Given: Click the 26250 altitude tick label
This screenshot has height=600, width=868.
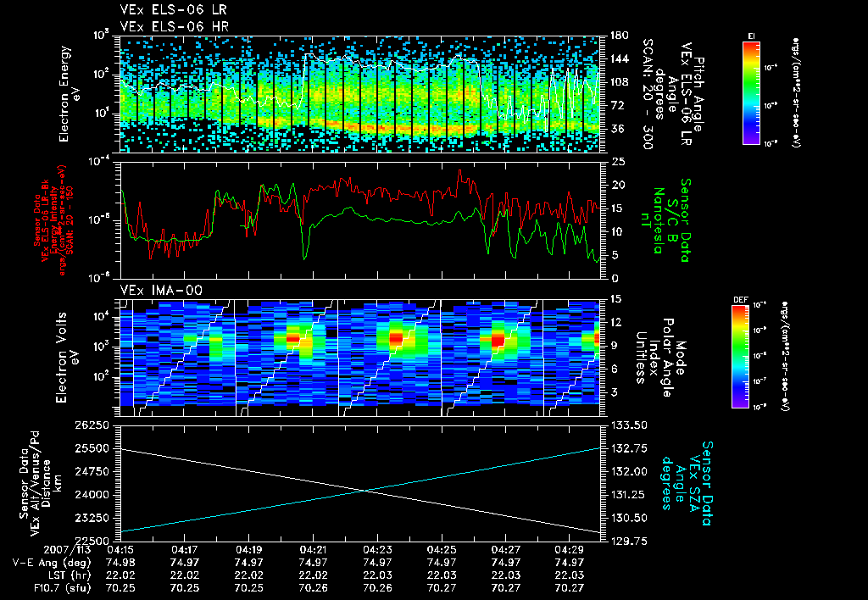Looking at the screenshot, I should (92, 425).
